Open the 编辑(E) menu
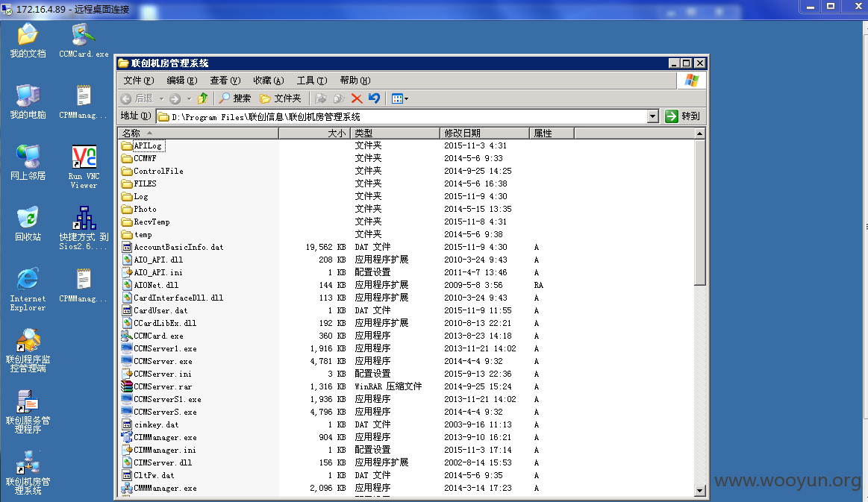The image size is (868, 502). pos(182,81)
